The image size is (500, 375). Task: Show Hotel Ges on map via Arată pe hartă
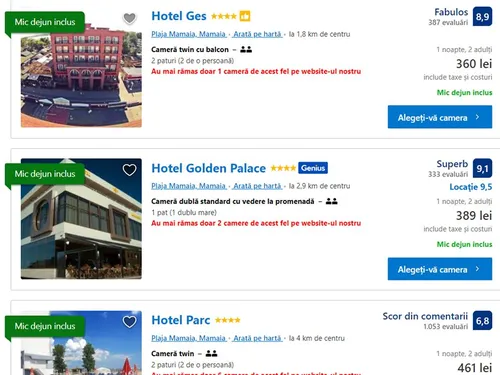coord(258,34)
